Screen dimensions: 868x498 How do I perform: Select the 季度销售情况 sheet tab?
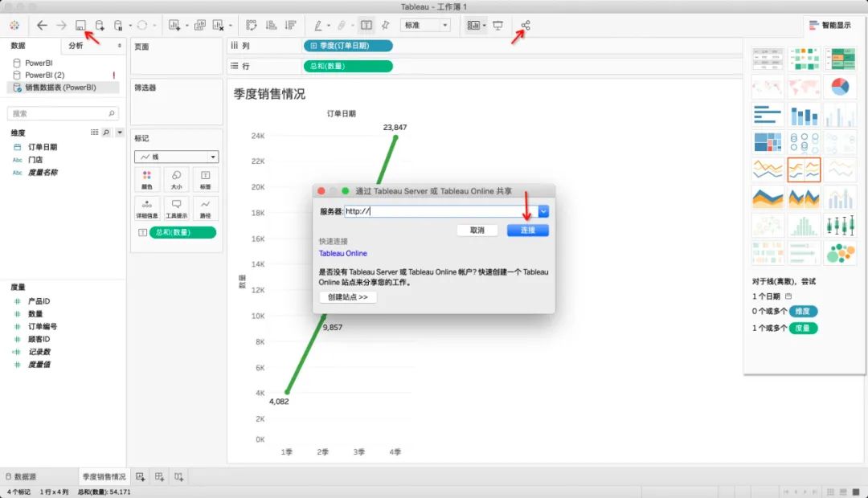pos(104,476)
